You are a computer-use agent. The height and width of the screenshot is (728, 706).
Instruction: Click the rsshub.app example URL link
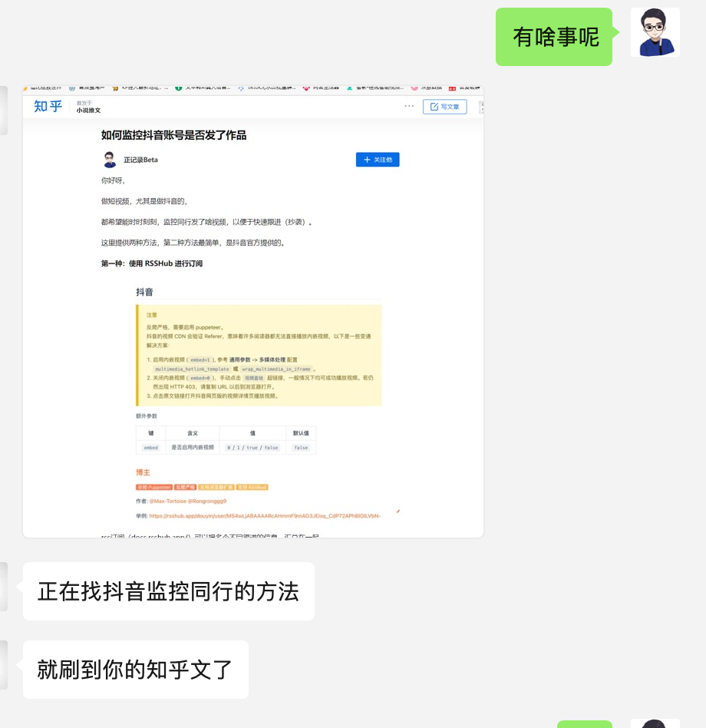(265, 516)
